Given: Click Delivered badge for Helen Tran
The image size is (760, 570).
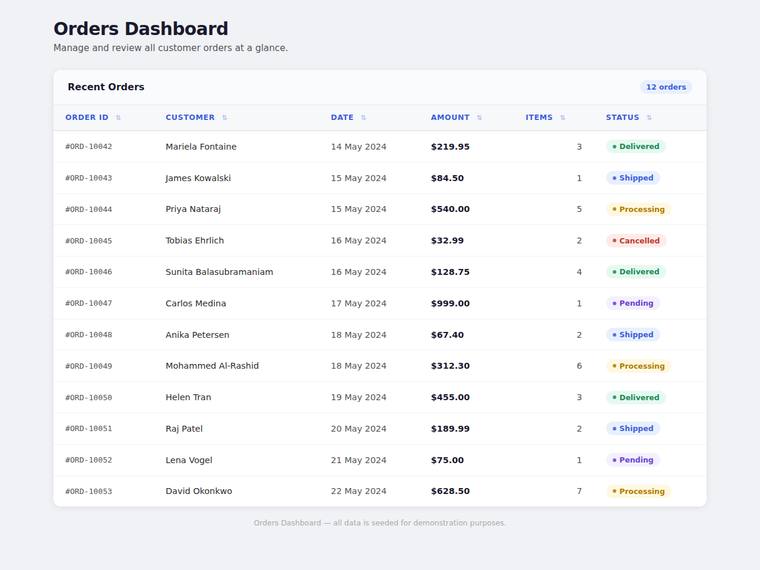Looking at the screenshot, I should pyautogui.click(x=635, y=397).
